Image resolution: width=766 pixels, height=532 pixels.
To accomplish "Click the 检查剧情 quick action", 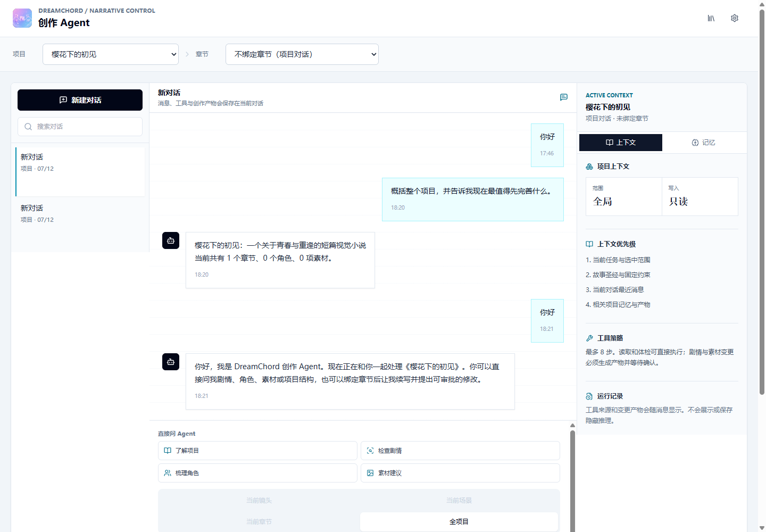I will click(x=460, y=451).
